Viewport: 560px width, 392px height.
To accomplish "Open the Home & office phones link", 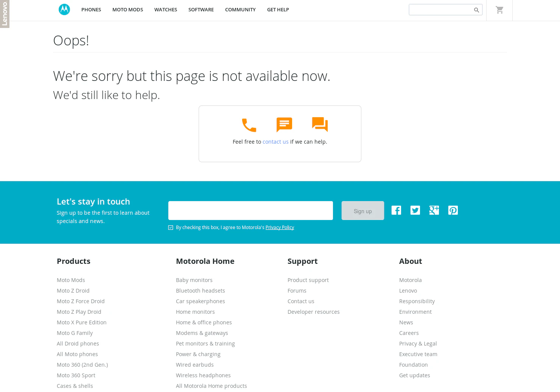I will tap(204, 322).
